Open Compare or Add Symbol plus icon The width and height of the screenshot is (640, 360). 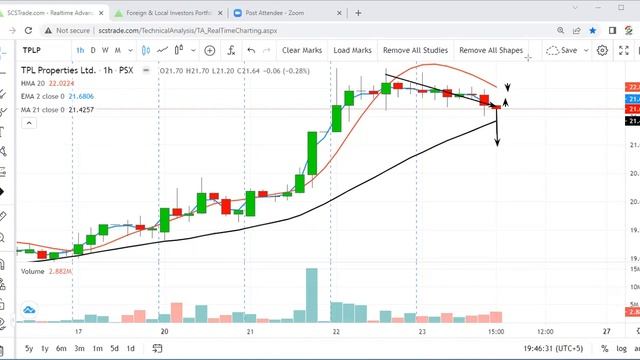point(209,50)
